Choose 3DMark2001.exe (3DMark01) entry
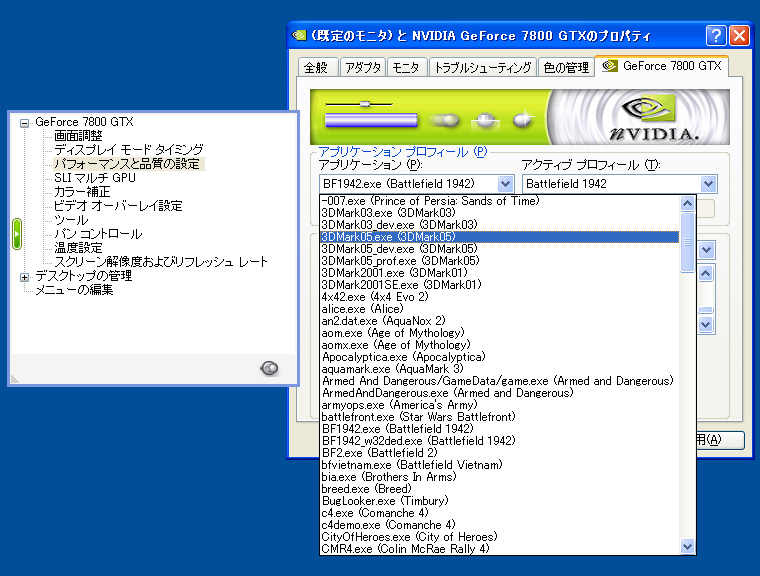The image size is (760, 576). click(x=500, y=273)
